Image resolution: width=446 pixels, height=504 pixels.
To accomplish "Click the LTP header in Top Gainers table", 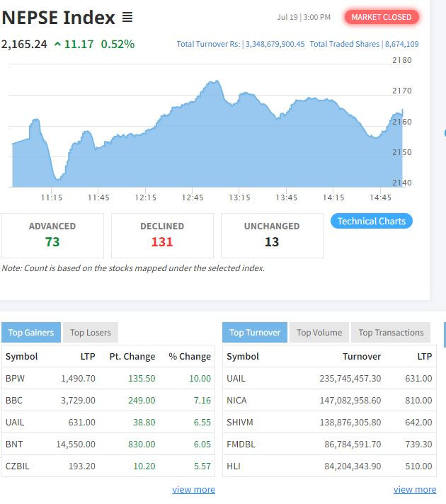I will 88,357.
